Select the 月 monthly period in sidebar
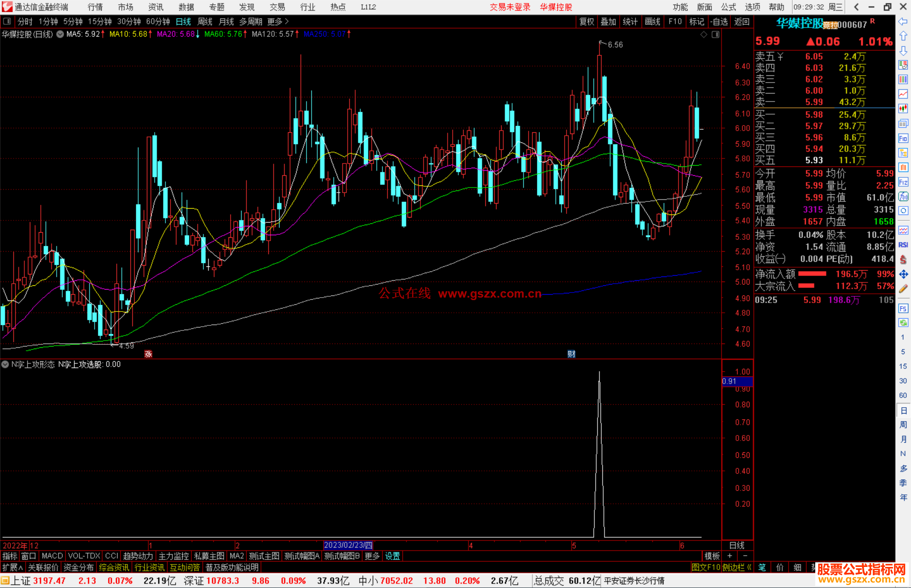The width and height of the screenshot is (911, 588). coord(903,439)
